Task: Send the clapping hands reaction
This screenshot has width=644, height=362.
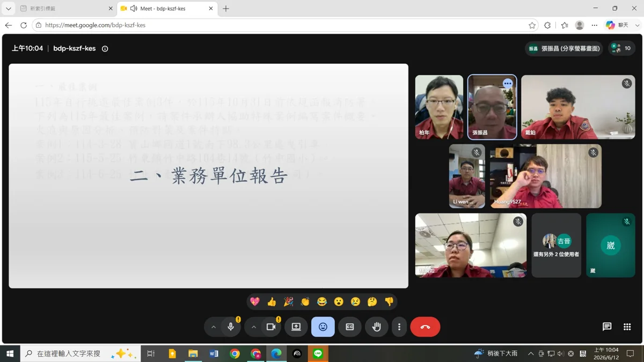Action: [305, 302]
